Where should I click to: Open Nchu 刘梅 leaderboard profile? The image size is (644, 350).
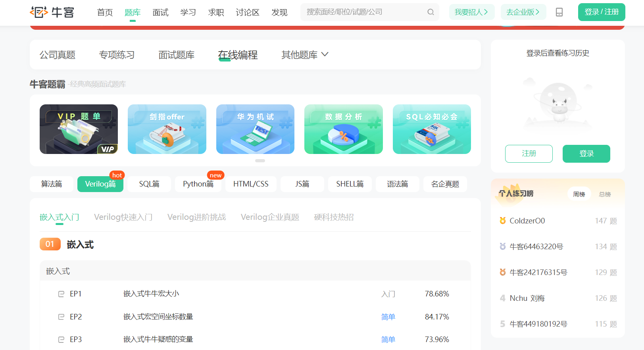[527, 298]
